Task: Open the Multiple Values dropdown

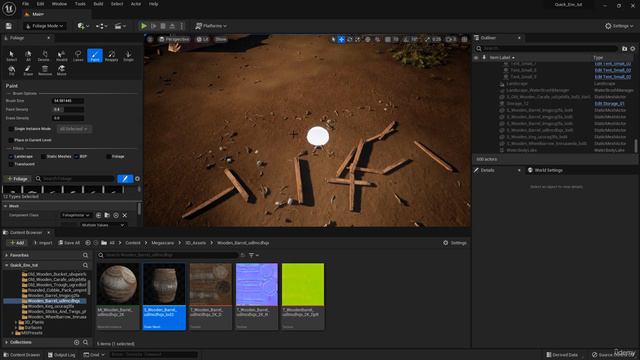Action: [102, 225]
